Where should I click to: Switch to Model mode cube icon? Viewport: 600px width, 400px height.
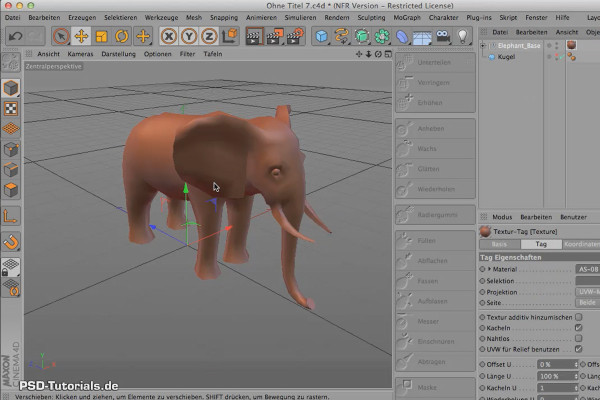point(11,88)
